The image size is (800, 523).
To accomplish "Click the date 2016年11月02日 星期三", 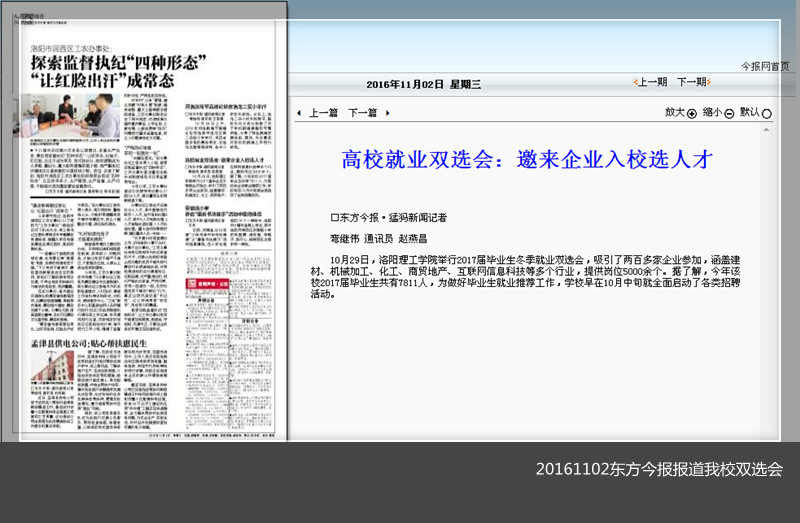I will point(423,85).
